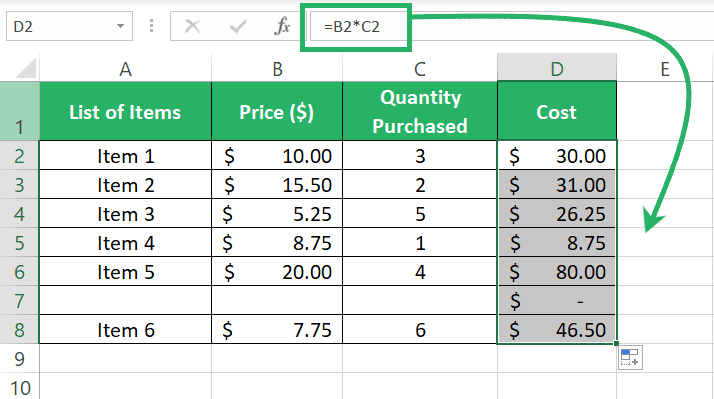
Task: Expand the Name Box dropdown arrow
Action: point(120,26)
